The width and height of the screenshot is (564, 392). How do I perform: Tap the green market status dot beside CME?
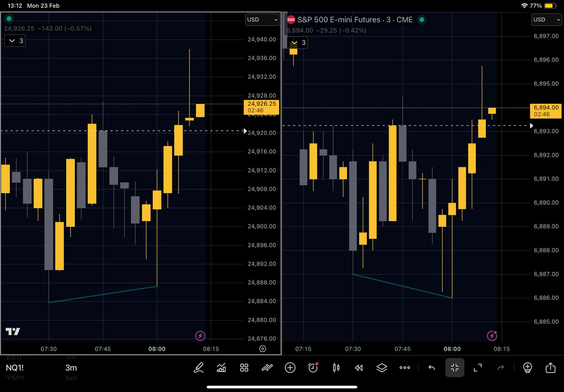click(422, 20)
